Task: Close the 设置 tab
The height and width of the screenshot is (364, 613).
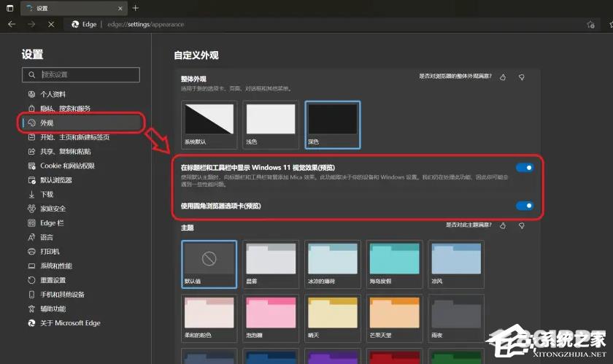Action: (120, 8)
